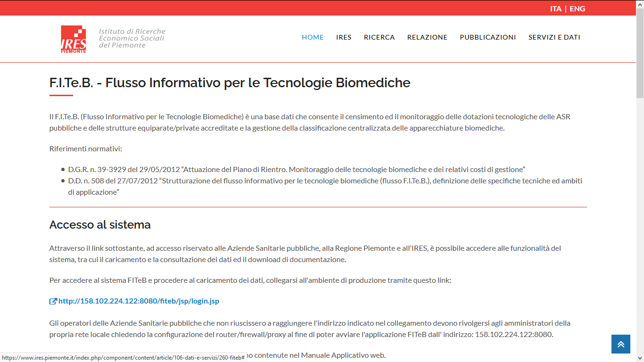Click the vertical scrollbar thumb
The width and height of the screenshot is (644, 362).
(640, 53)
